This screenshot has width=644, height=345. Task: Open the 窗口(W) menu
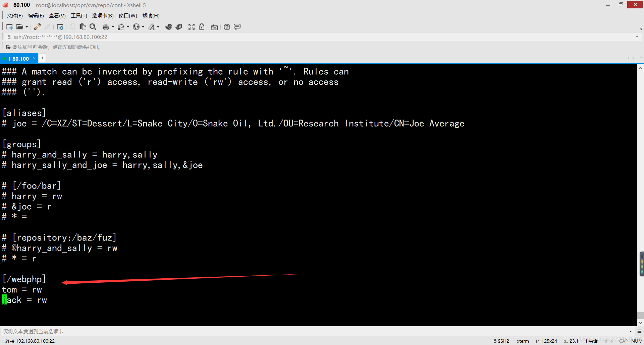[x=128, y=16]
